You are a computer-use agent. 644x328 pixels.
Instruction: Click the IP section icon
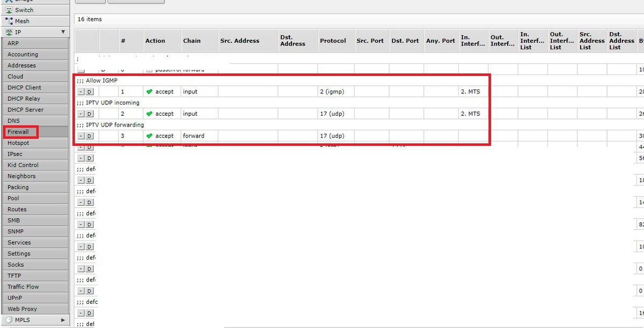click(9, 32)
